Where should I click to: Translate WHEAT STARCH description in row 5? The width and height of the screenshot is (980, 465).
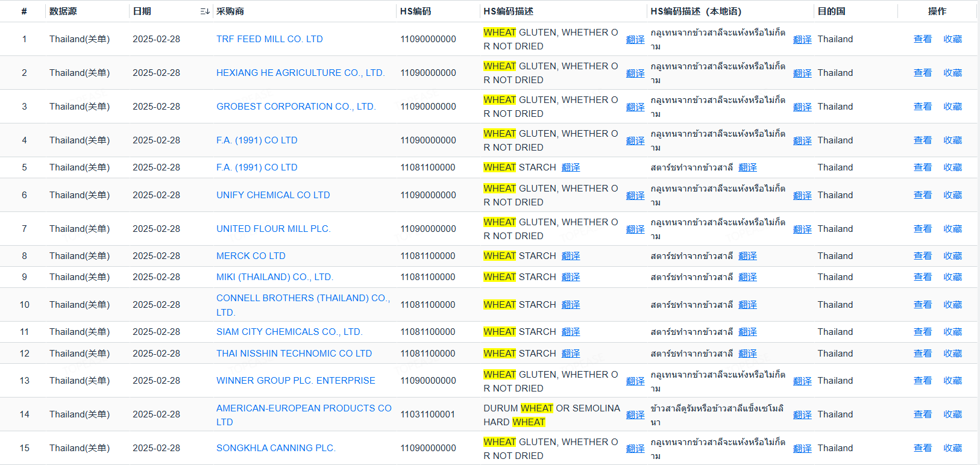point(571,167)
